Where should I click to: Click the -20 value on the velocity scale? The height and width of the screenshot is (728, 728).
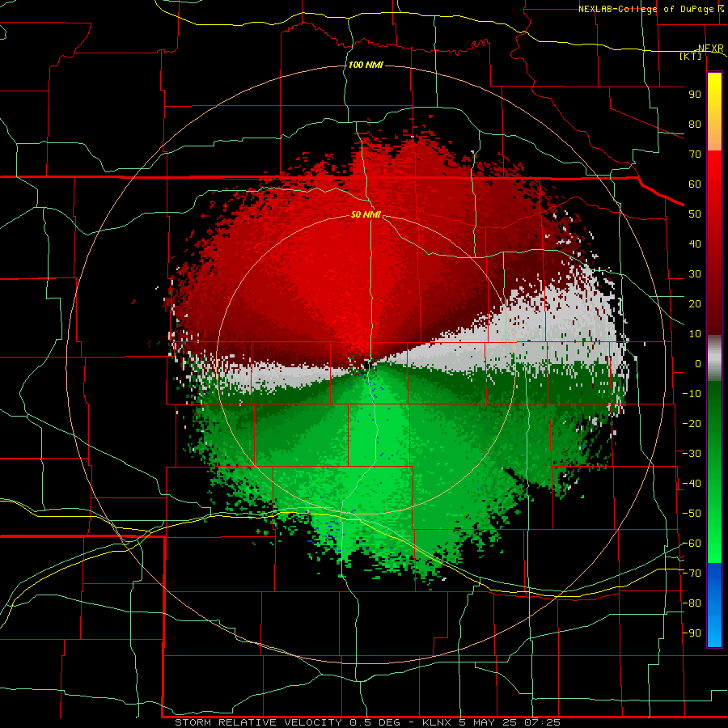point(692,424)
